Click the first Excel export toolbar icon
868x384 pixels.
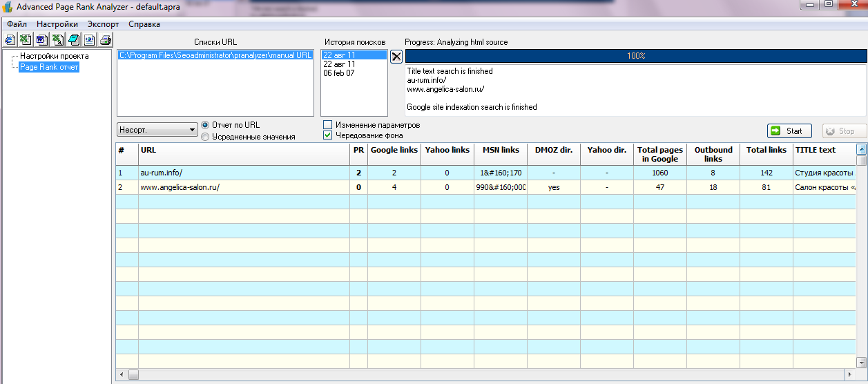click(x=25, y=39)
